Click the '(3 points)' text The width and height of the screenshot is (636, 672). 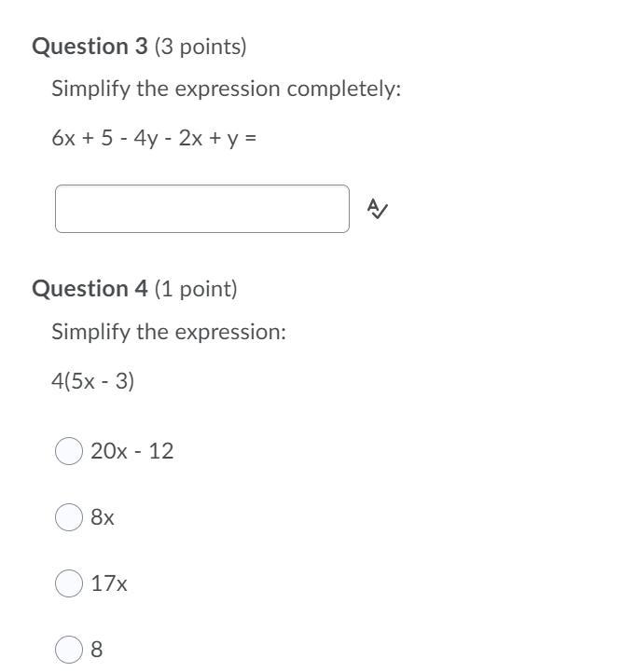click(200, 47)
